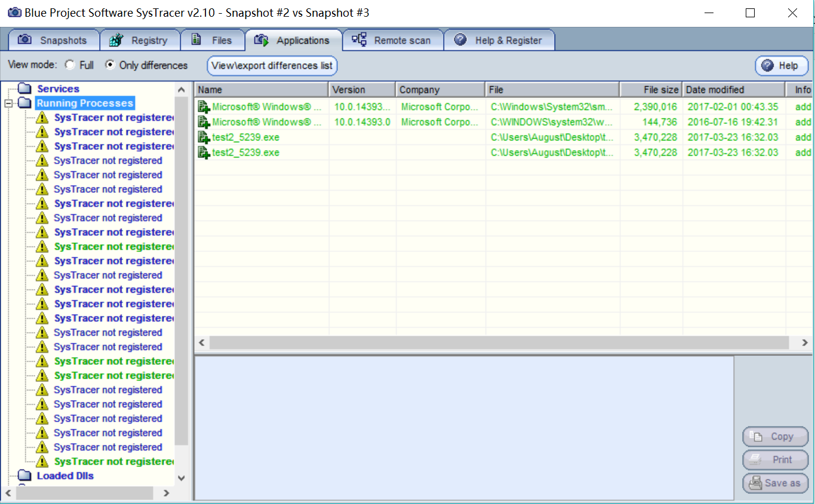Click the Help button
This screenshot has height=504, width=815.
[782, 66]
